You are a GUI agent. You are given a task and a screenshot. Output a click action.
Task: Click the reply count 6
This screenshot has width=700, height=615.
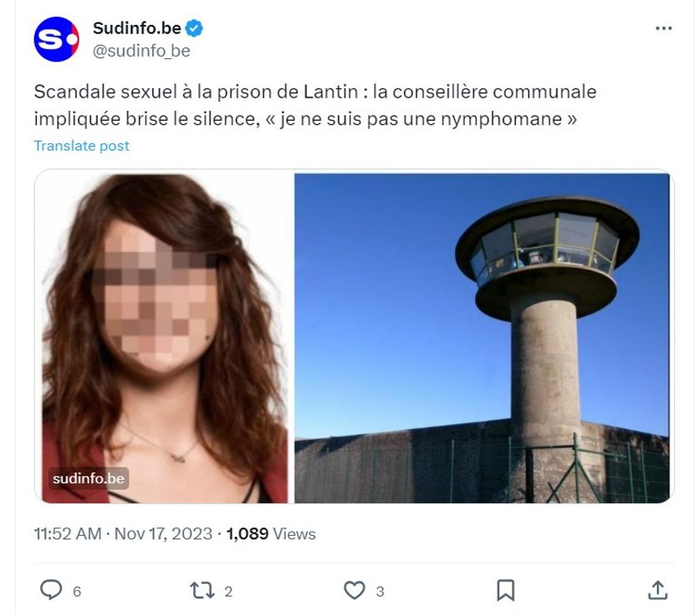77,592
